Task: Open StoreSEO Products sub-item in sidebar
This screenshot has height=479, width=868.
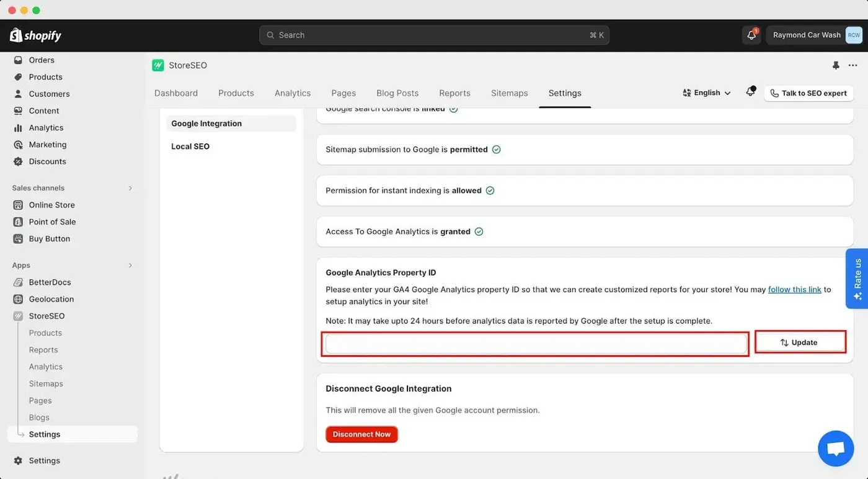Action: [x=45, y=333]
